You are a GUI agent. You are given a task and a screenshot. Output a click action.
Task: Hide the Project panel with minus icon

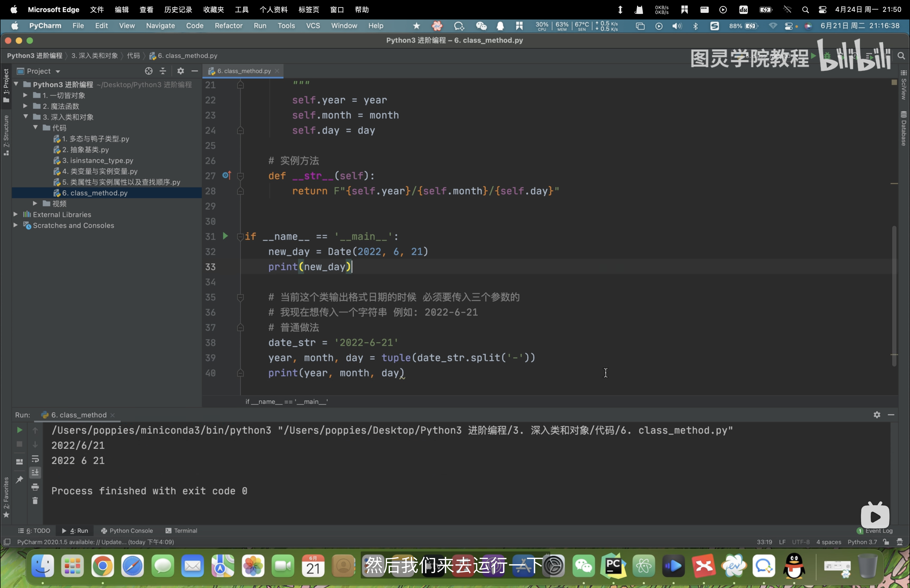coord(195,71)
